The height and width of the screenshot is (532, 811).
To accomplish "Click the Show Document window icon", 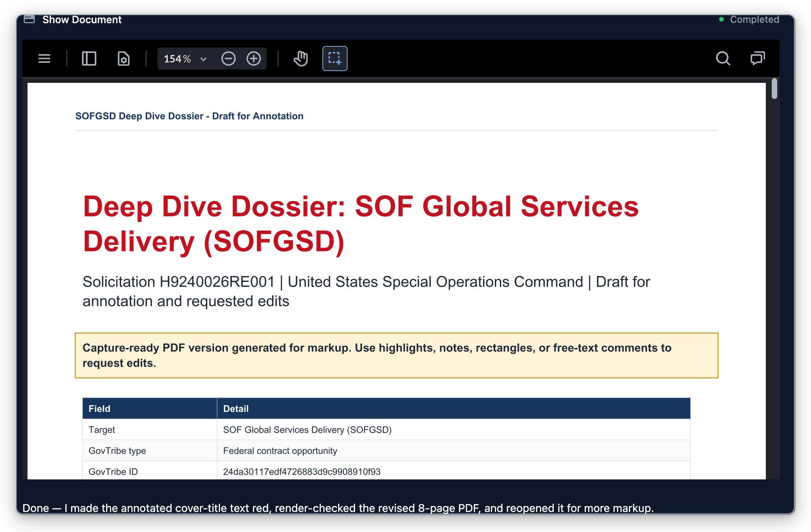I will coord(29,19).
